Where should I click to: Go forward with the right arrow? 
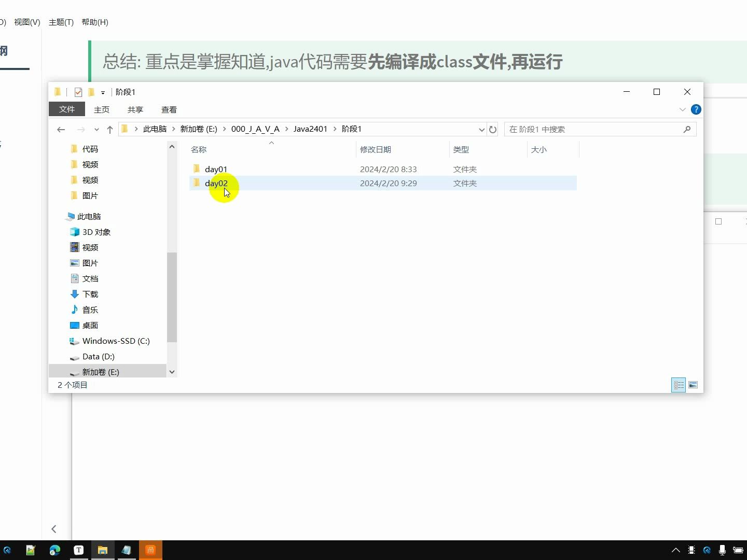(81, 130)
